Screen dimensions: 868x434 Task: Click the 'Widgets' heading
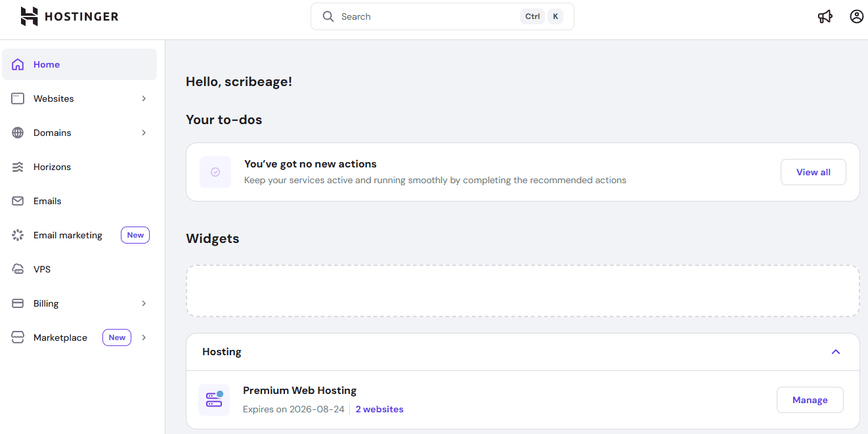click(x=213, y=238)
